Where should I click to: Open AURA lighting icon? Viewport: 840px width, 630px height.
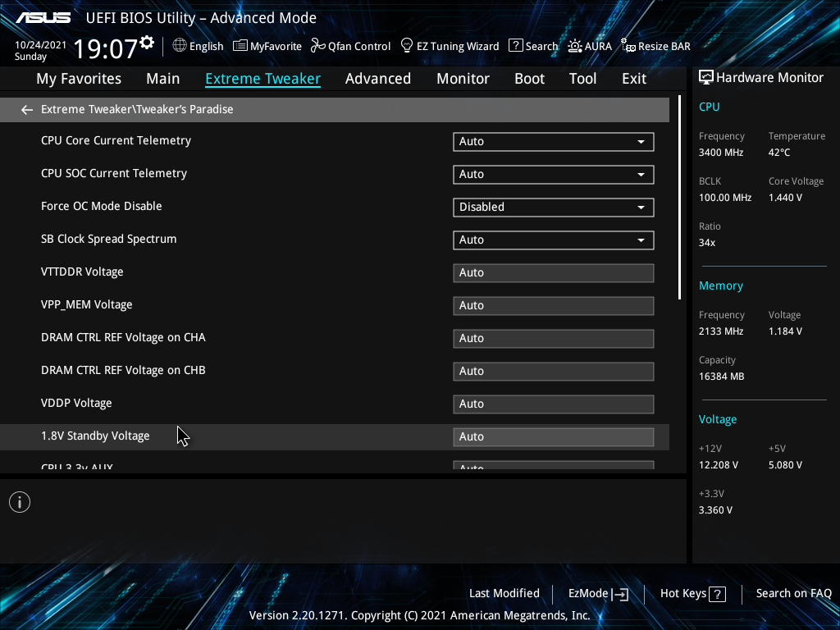[x=575, y=46]
